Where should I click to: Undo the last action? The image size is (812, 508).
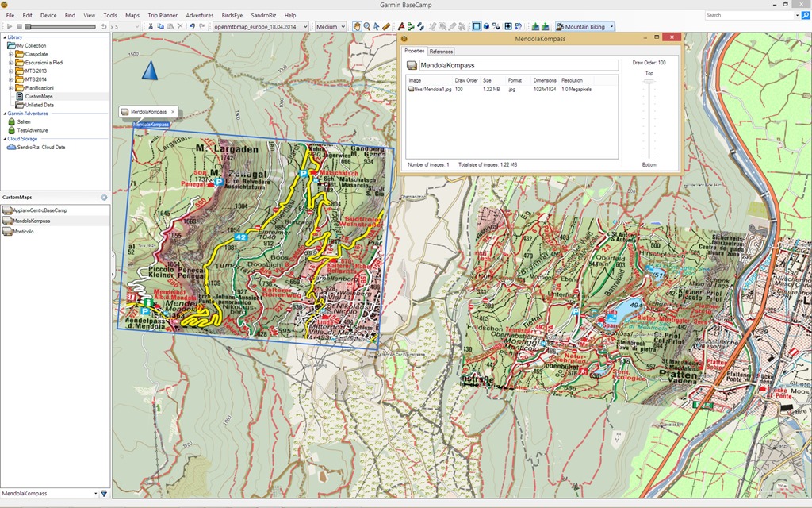coord(192,26)
